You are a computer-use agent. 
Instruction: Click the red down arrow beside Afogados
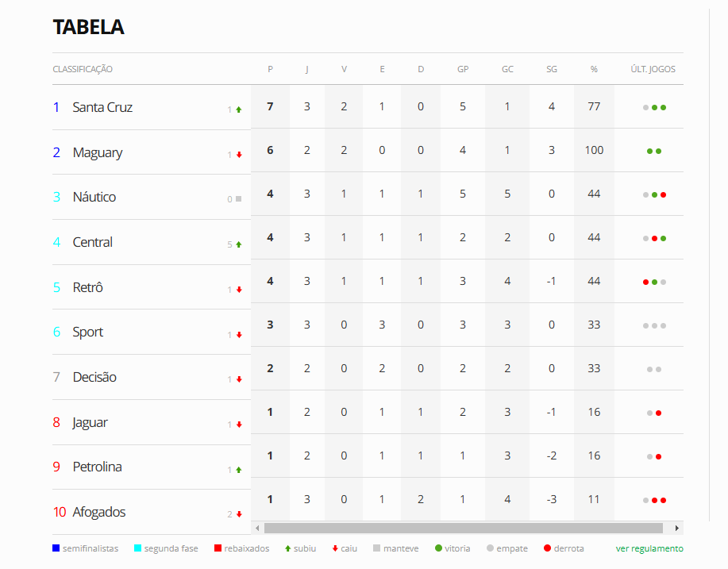(239, 513)
